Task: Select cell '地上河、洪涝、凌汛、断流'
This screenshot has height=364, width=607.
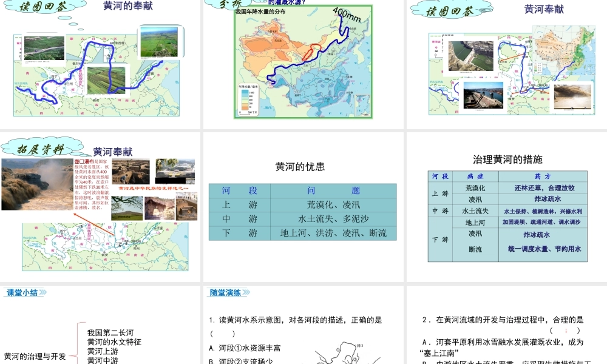Action: coord(334,233)
